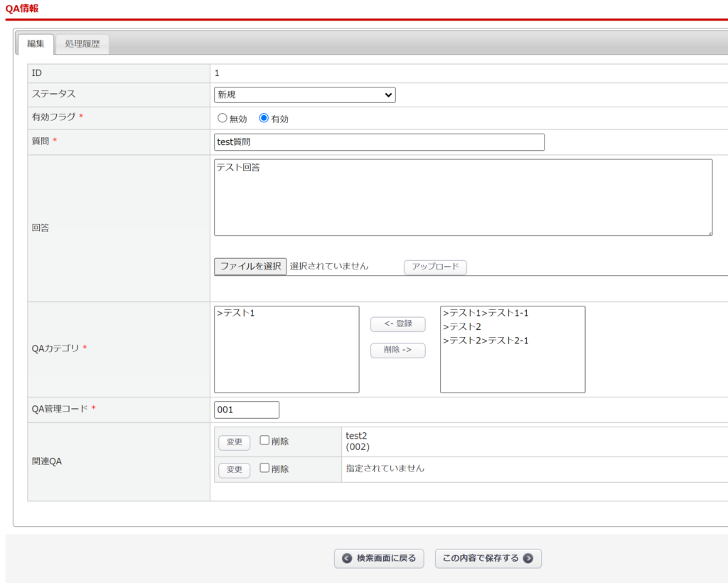
Task: Select the 編集 tab
Action: (36, 44)
